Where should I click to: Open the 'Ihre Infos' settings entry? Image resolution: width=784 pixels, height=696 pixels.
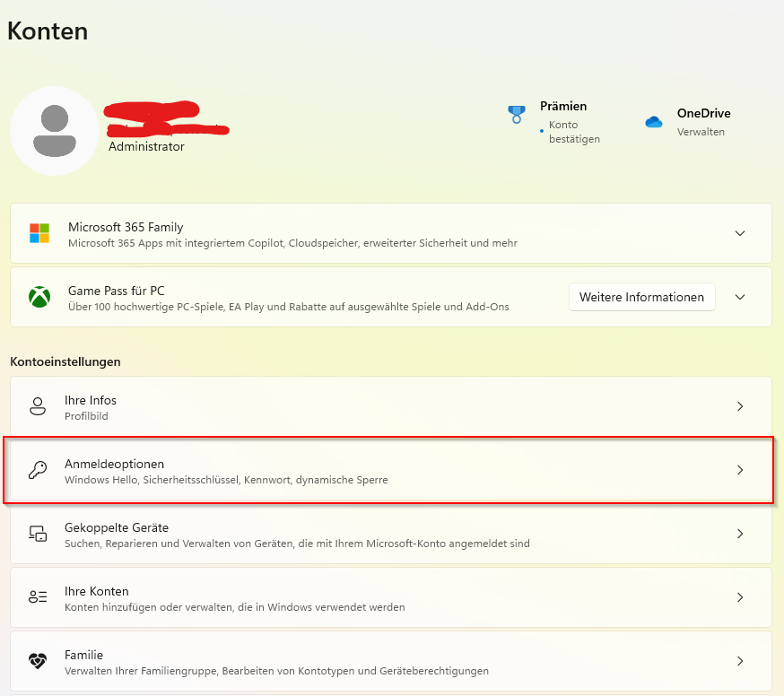pos(391,406)
